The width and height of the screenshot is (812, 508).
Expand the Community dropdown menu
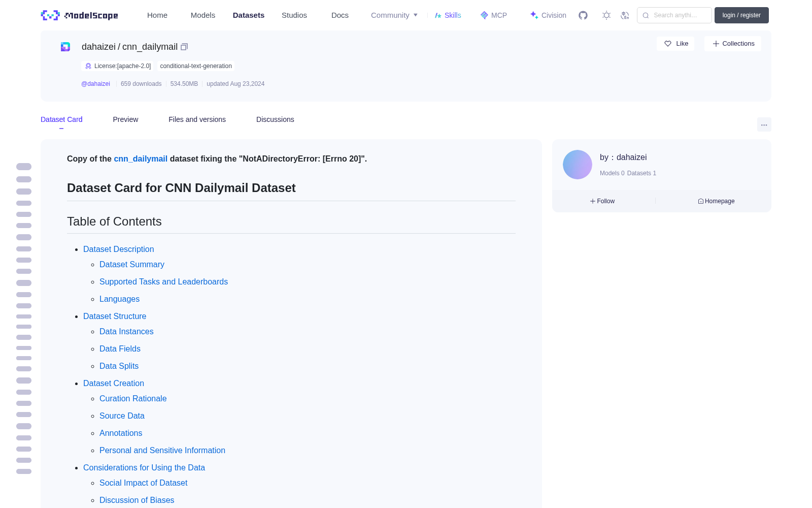click(x=394, y=15)
